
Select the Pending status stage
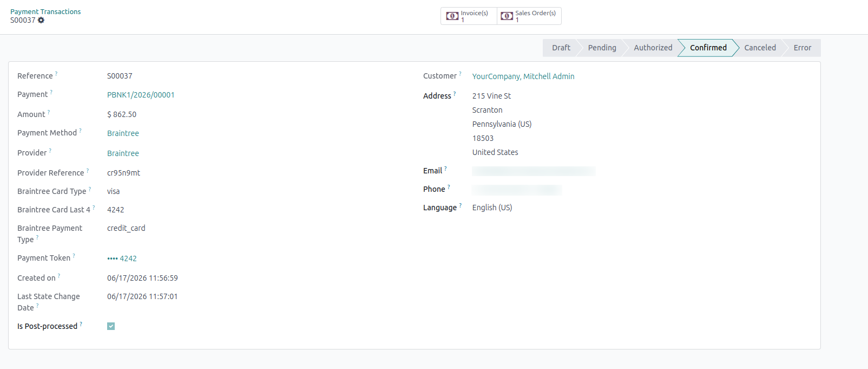(602, 48)
